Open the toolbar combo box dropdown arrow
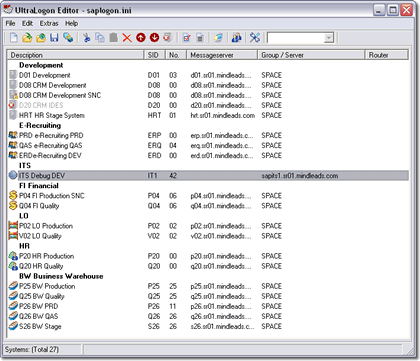 click(x=329, y=38)
